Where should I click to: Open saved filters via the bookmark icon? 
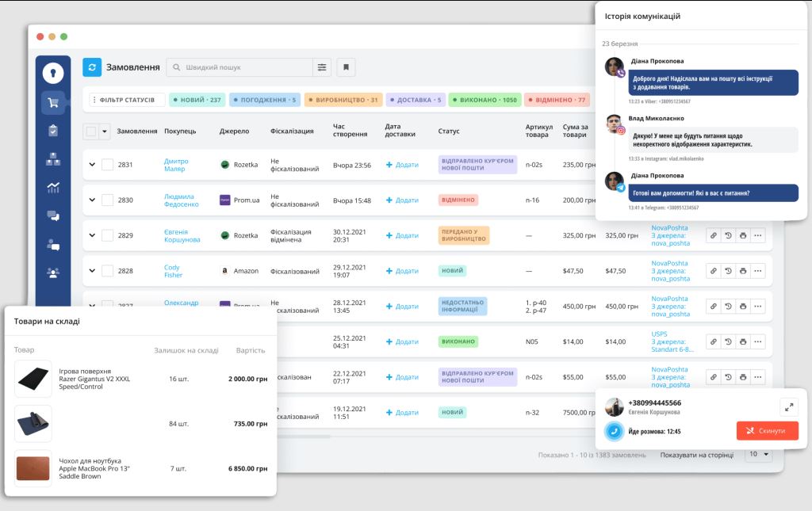click(x=346, y=67)
